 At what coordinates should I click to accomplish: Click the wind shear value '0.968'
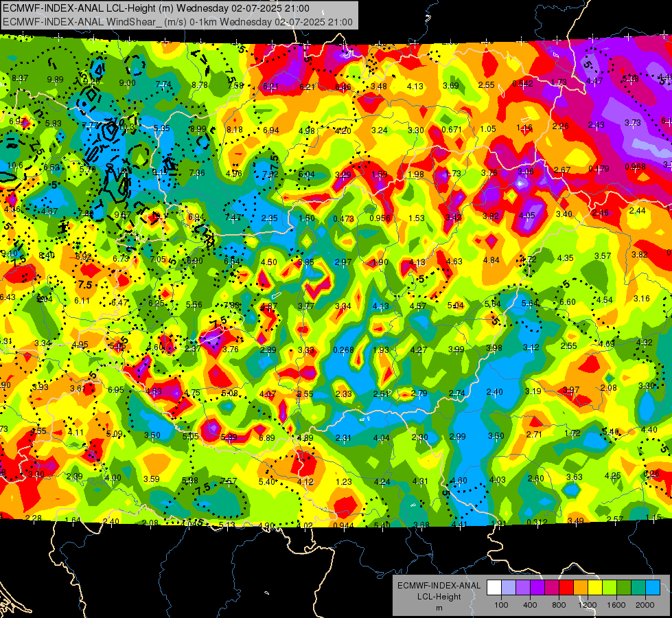pyautogui.click(x=635, y=166)
